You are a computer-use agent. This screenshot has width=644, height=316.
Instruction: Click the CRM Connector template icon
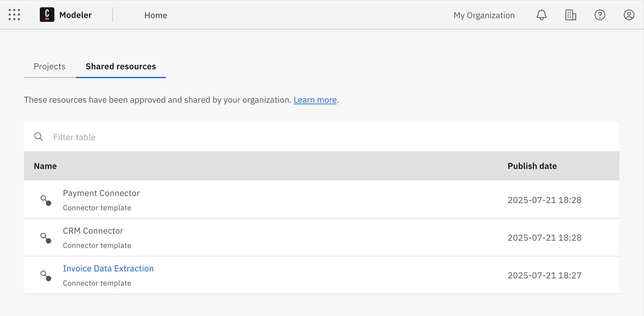tap(46, 238)
